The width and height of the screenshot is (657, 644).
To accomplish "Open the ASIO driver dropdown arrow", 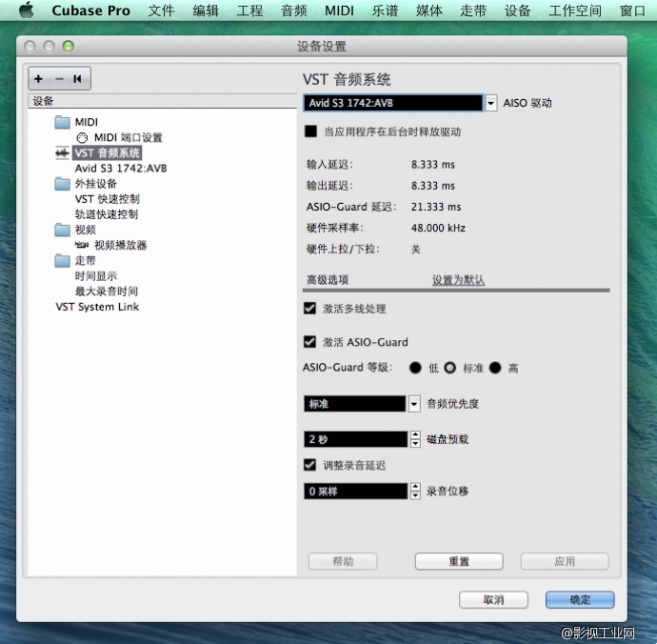I will point(491,103).
